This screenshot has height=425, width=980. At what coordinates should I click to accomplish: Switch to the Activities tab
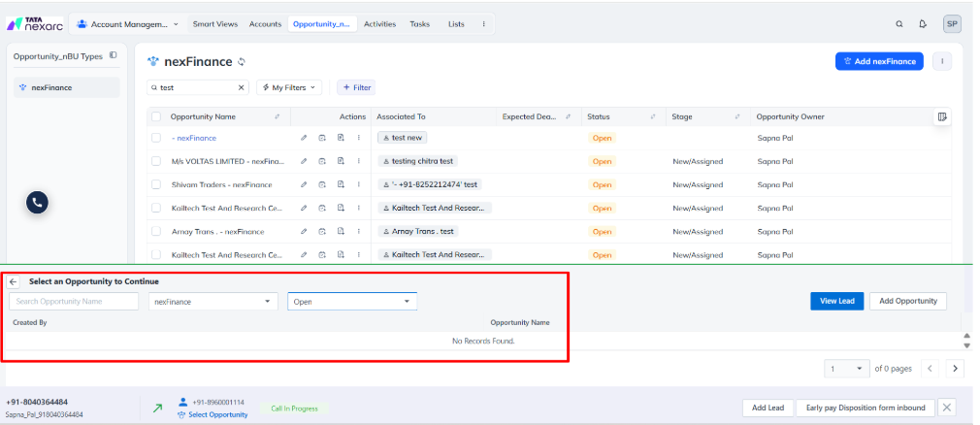coord(379,24)
